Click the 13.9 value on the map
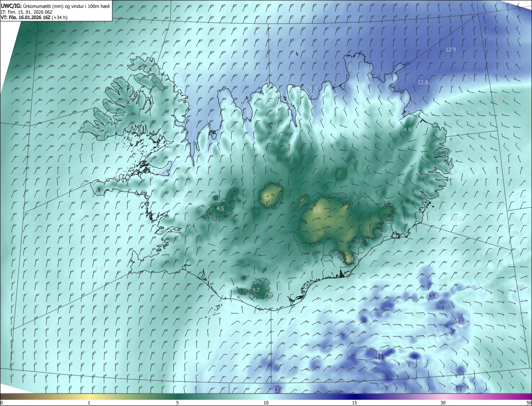 point(381,358)
